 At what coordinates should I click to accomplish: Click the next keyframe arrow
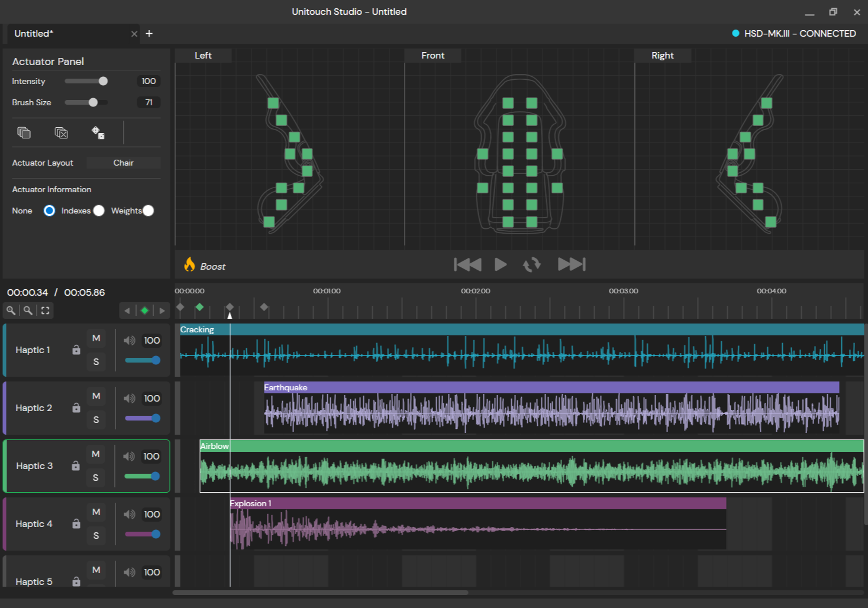point(162,310)
